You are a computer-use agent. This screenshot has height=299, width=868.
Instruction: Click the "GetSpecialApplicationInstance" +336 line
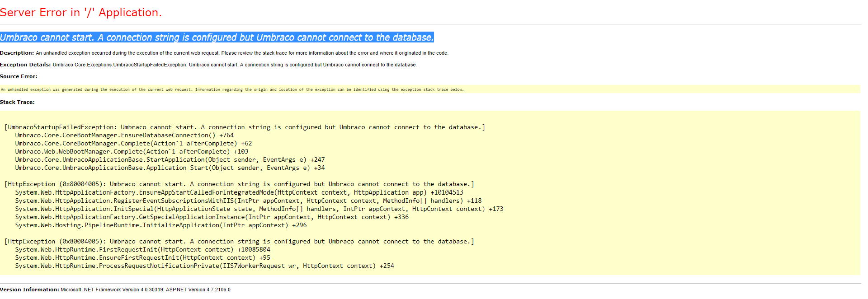(x=212, y=217)
